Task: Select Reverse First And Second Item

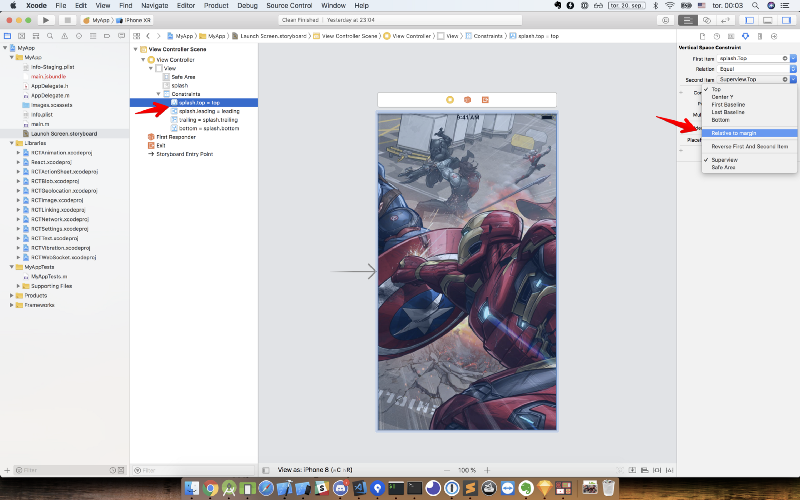Action: point(749,146)
